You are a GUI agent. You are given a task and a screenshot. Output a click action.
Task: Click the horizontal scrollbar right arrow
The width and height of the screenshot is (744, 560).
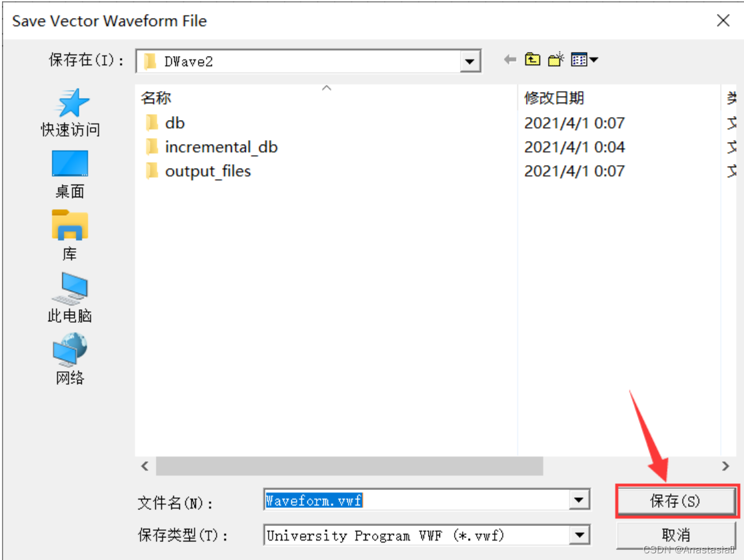(x=725, y=466)
